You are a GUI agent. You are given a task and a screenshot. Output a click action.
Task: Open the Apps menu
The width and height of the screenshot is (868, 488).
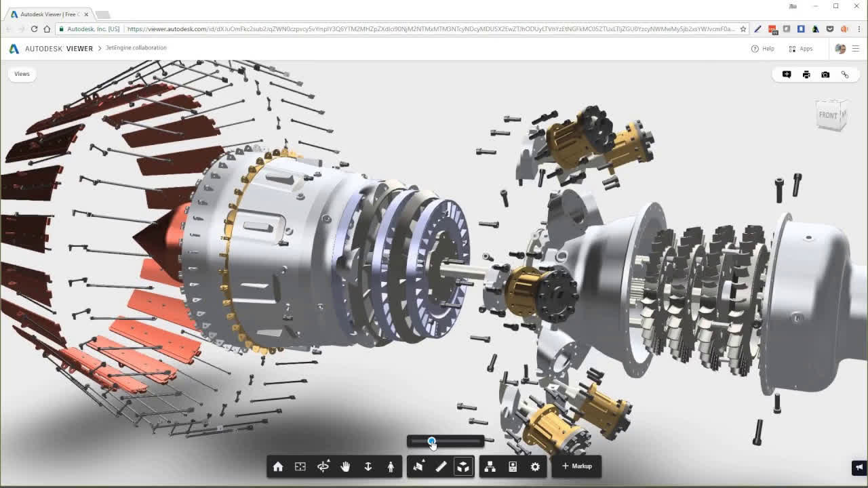(801, 48)
